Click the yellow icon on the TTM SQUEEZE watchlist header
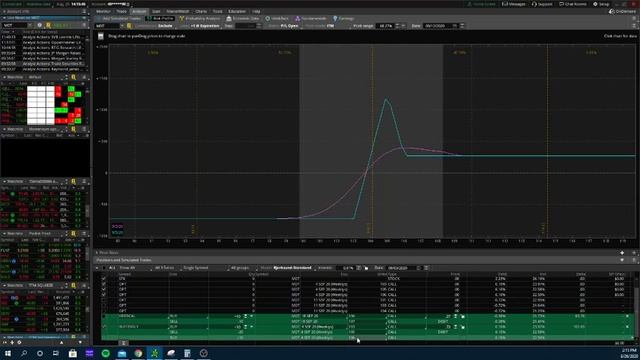This screenshot has height=360, width=640. (73, 285)
